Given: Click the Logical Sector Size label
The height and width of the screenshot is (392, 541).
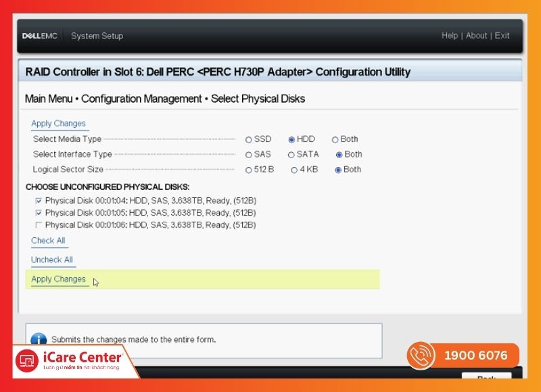Looking at the screenshot, I should [x=68, y=169].
